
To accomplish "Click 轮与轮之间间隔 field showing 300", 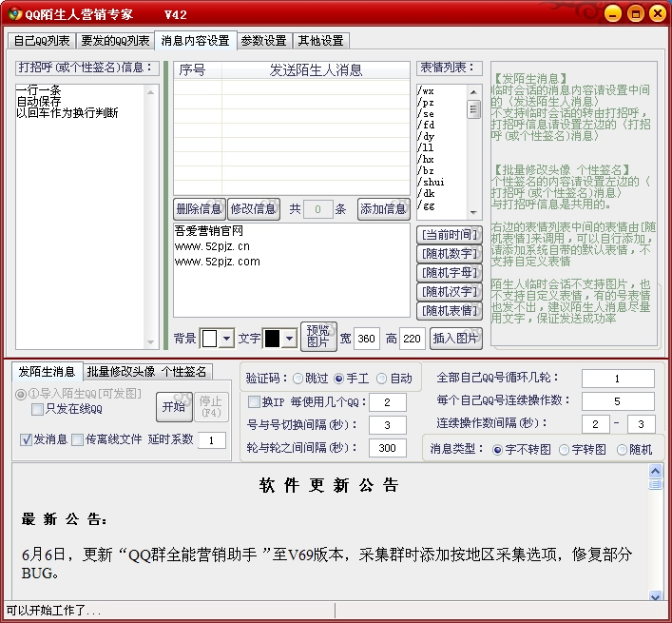I will click(388, 448).
